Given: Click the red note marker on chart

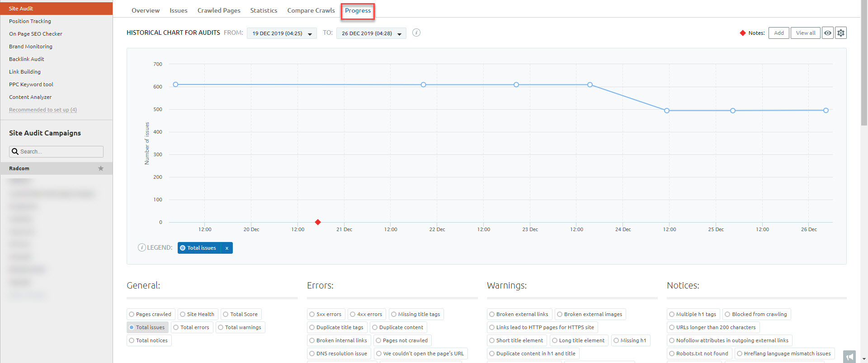Looking at the screenshot, I should (x=318, y=222).
